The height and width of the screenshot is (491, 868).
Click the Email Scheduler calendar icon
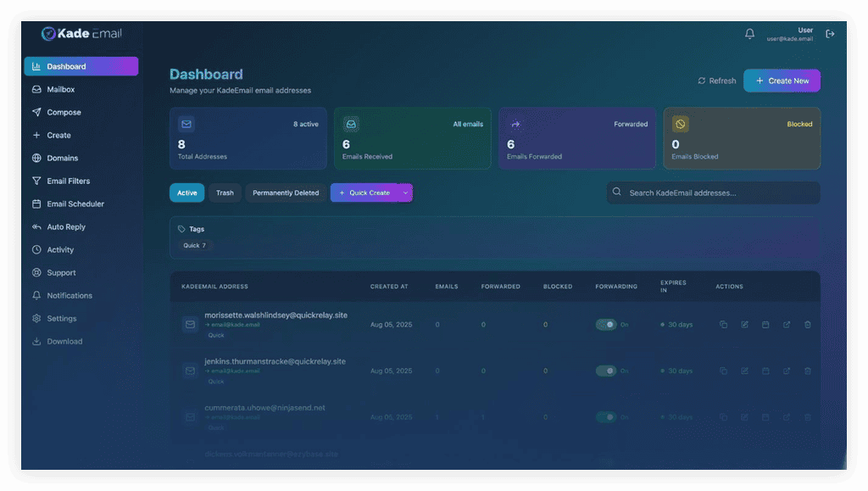coord(36,204)
